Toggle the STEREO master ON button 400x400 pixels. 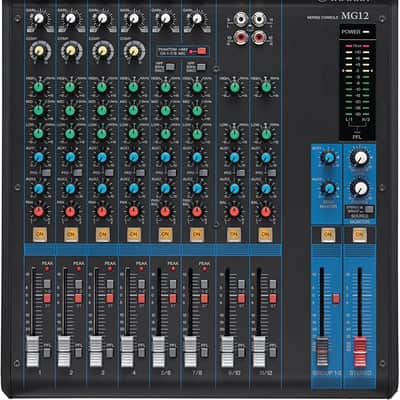(359, 235)
